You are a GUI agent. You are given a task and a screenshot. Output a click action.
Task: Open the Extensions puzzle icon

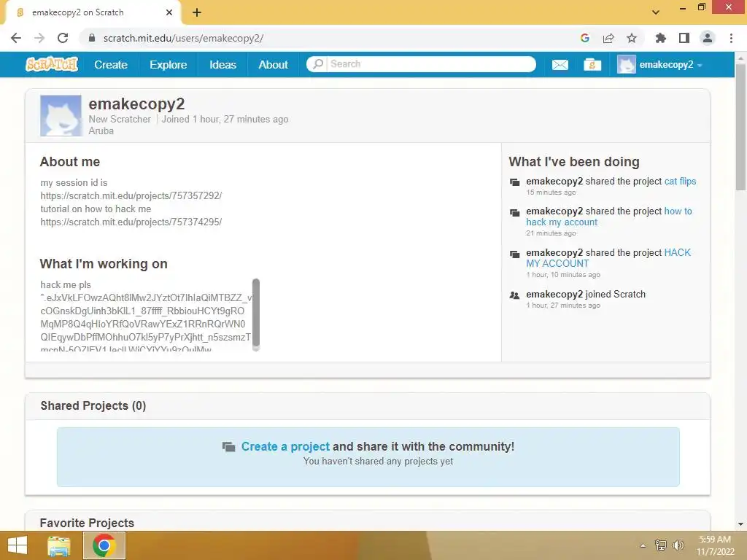pos(661,38)
